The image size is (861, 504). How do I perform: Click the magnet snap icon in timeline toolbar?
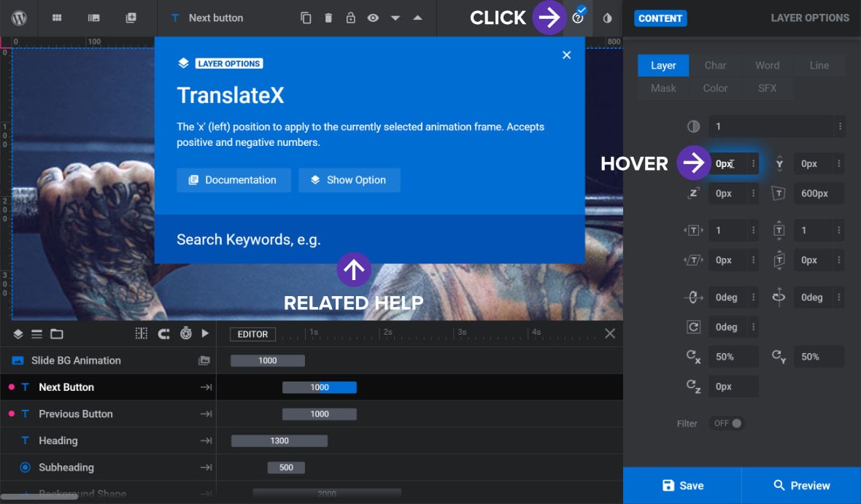[x=163, y=333]
